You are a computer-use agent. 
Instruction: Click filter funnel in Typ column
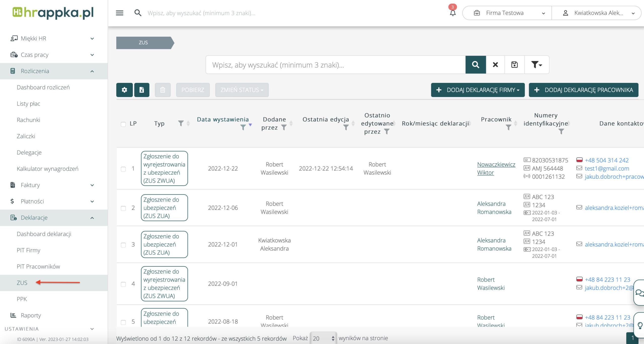point(181,123)
